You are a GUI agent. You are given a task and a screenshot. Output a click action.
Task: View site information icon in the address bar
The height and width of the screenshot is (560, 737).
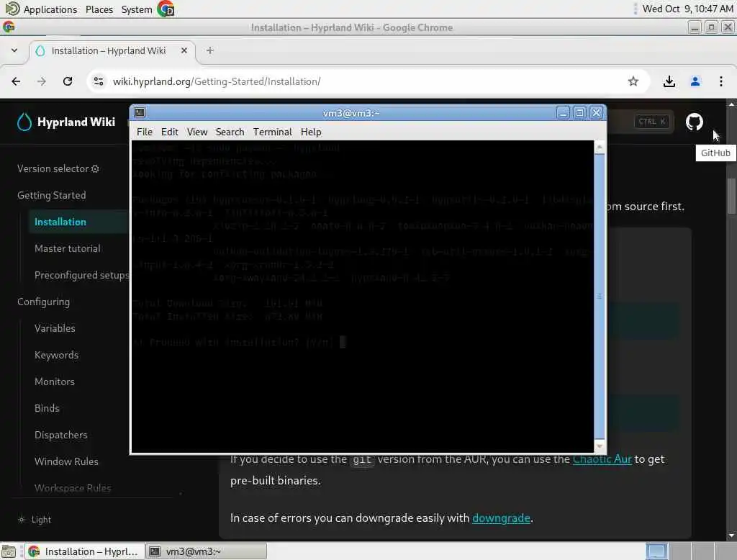(x=98, y=81)
